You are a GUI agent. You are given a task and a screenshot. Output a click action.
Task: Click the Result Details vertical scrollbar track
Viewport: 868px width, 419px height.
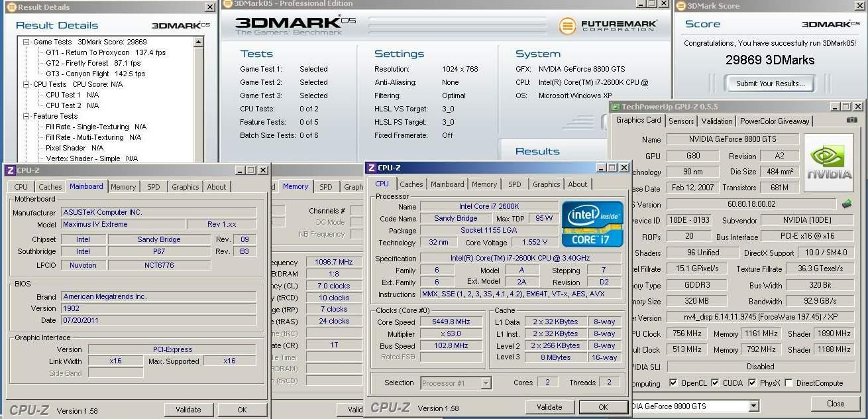(x=199, y=105)
